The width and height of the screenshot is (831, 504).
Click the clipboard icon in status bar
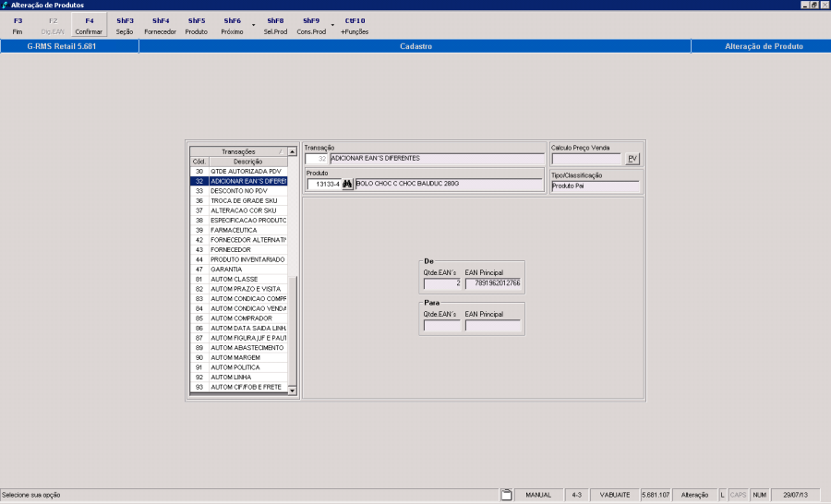click(x=507, y=495)
